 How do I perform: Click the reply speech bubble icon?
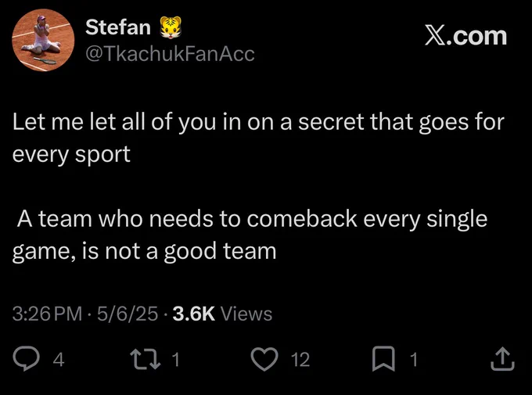(x=26, y=359)
